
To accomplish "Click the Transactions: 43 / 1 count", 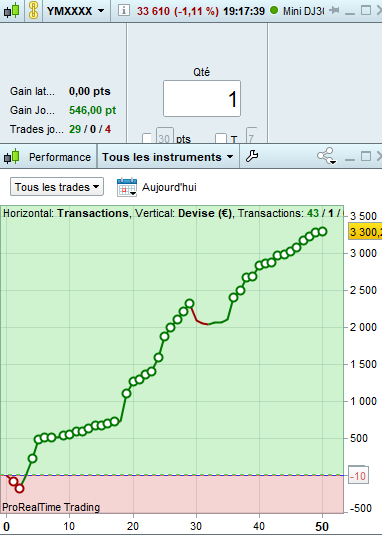I will pyautogui.click(x=291, y=213).
